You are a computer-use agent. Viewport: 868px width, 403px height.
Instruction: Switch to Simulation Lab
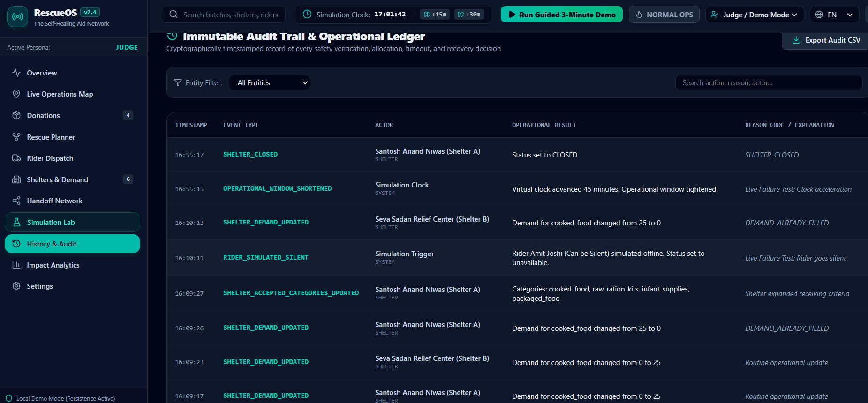click(73, 222)
